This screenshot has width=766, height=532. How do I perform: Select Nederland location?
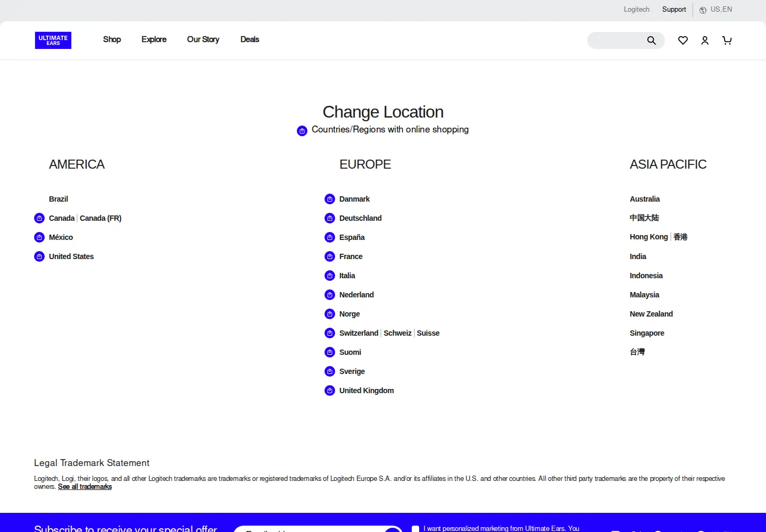pos(356,295)
